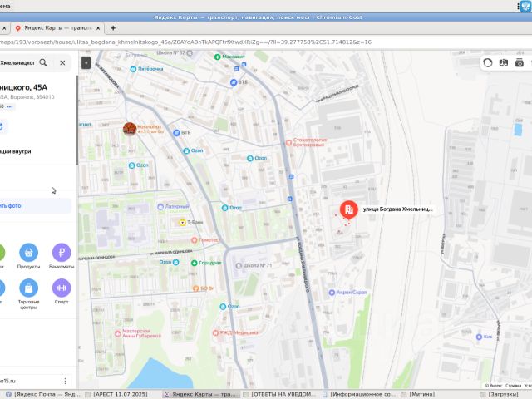Open the panorama circle icon

click(488, 63)
